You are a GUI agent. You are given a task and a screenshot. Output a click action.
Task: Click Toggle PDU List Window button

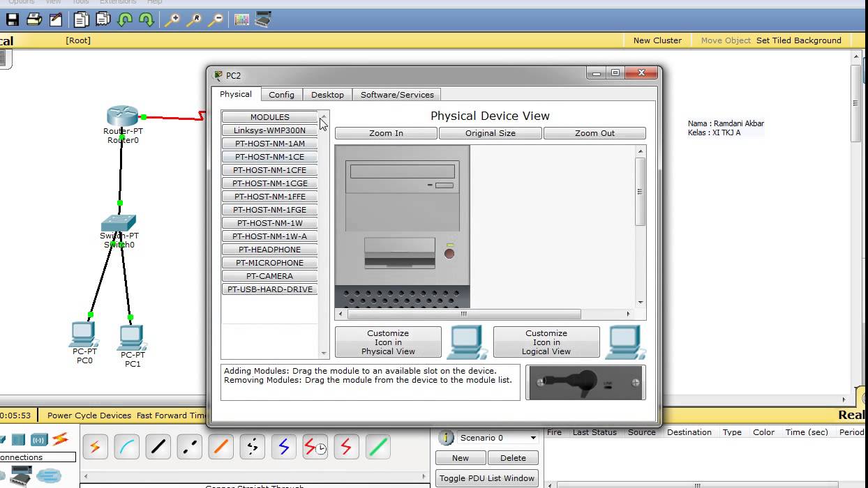(487, 478)
